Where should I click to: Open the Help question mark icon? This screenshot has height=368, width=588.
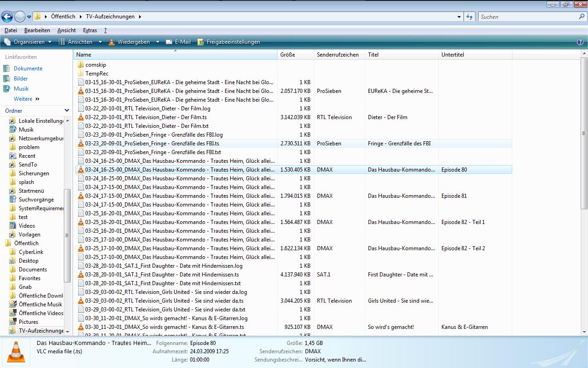click(x=580, y=42)
